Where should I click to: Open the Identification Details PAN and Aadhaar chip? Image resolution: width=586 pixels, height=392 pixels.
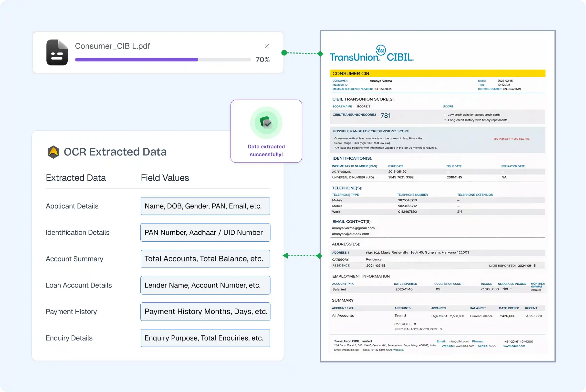click(x=205, y=233)
